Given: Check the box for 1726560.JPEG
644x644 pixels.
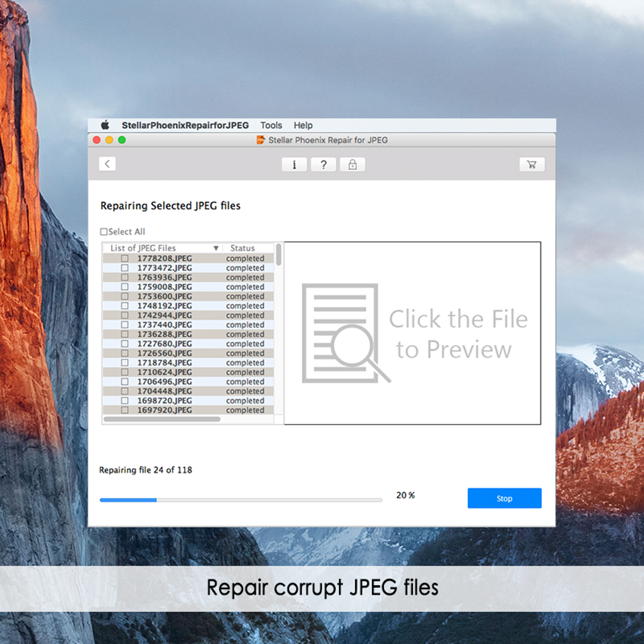Looking at the screenshot, I should pyautogui.click(x=125, y=353).
